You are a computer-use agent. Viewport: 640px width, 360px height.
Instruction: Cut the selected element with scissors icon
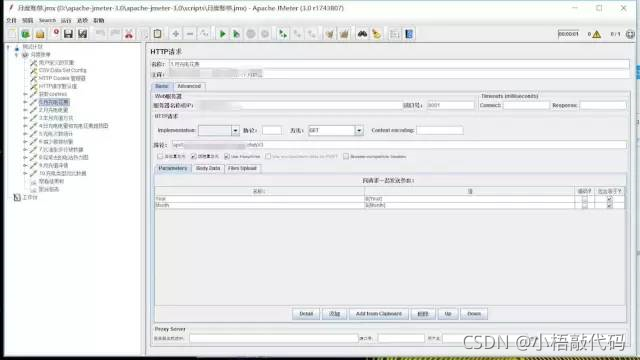(129, 34)
